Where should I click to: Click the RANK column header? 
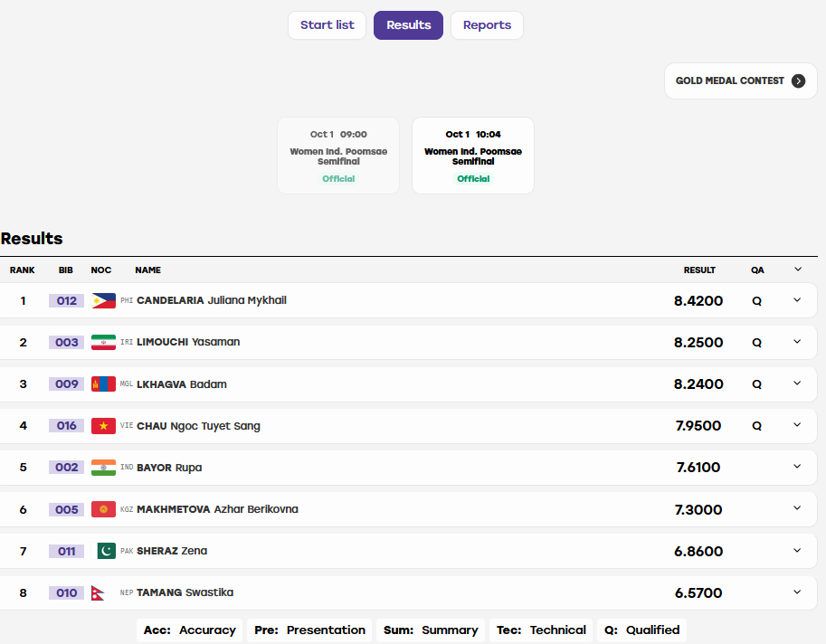click(x=22, y=270)
